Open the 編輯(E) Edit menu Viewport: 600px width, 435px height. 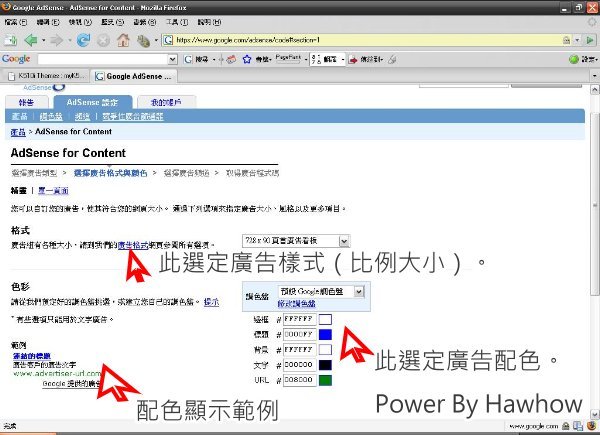point(48,22)
